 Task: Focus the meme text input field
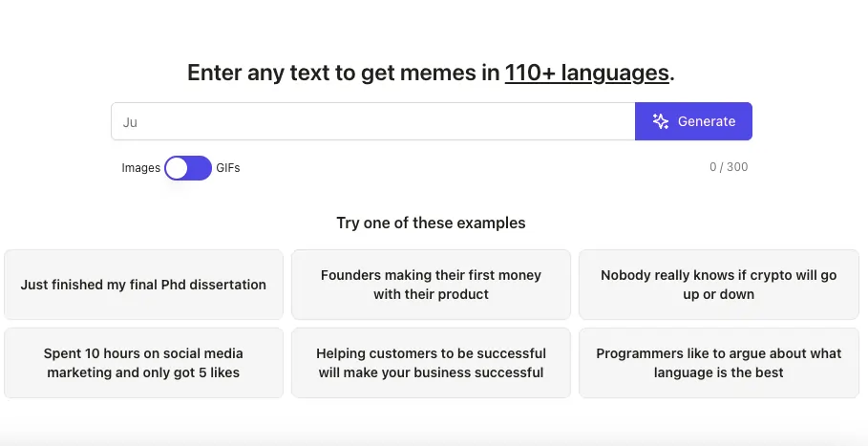(x=373, y=121)
